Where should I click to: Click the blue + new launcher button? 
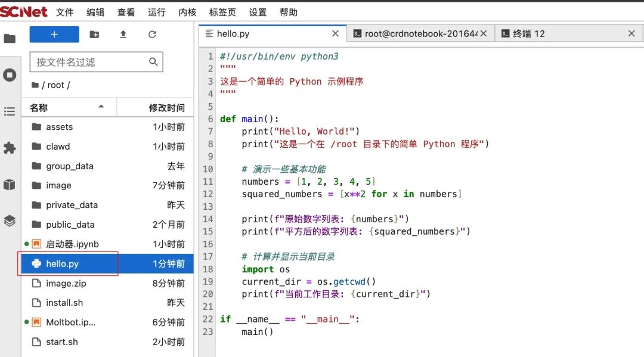coord(54,35)
